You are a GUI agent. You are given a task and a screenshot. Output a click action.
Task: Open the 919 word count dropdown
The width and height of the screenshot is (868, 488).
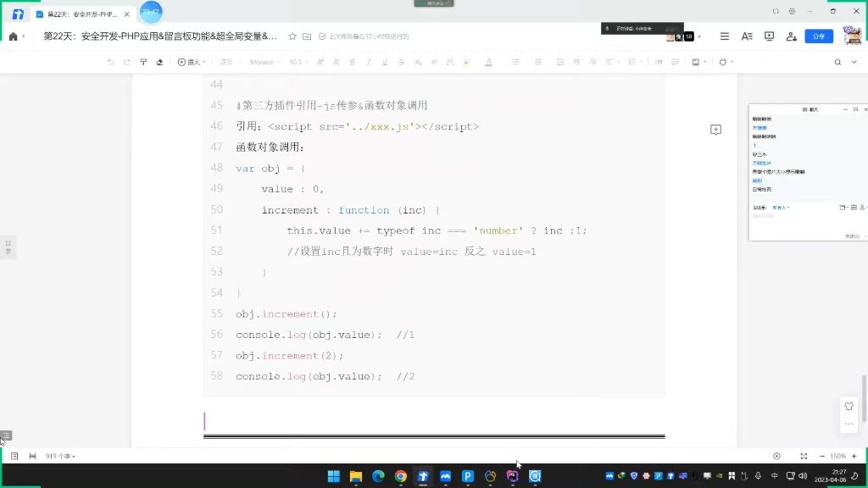[x=60, y=456]
